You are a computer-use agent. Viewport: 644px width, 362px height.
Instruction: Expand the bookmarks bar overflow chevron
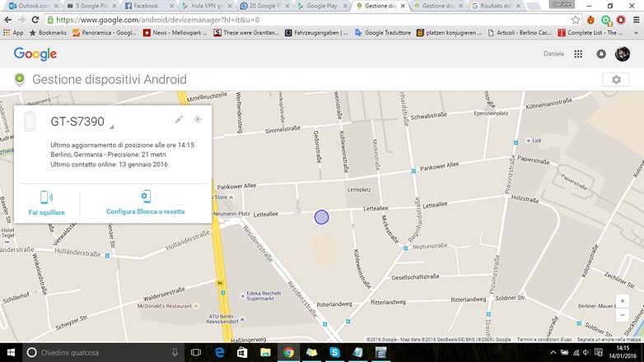point(637,32)
